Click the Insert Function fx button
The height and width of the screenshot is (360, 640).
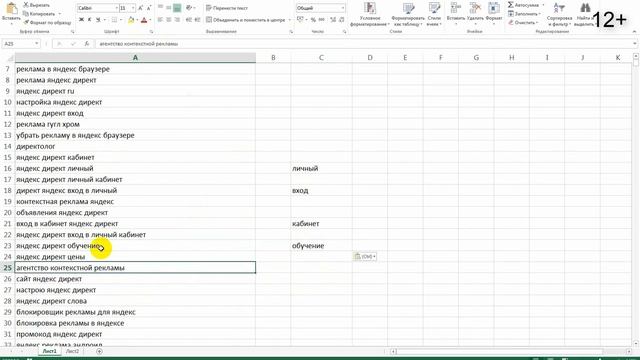[x=87, y=44]
